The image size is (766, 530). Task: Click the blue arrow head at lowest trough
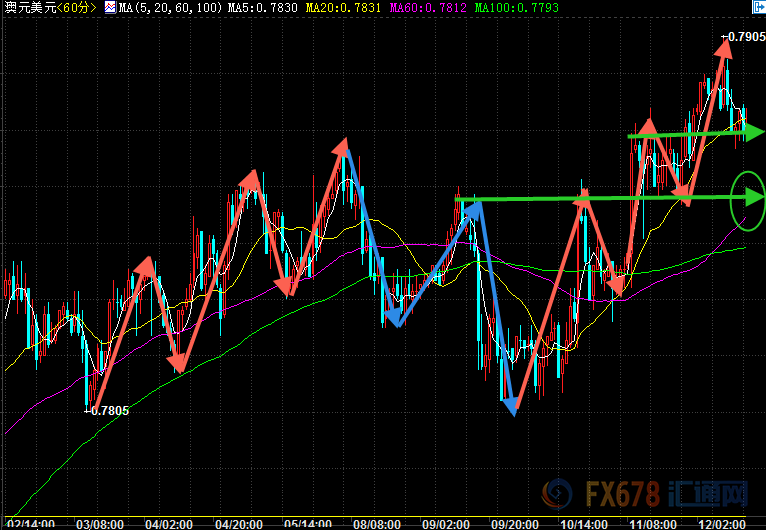513,408
